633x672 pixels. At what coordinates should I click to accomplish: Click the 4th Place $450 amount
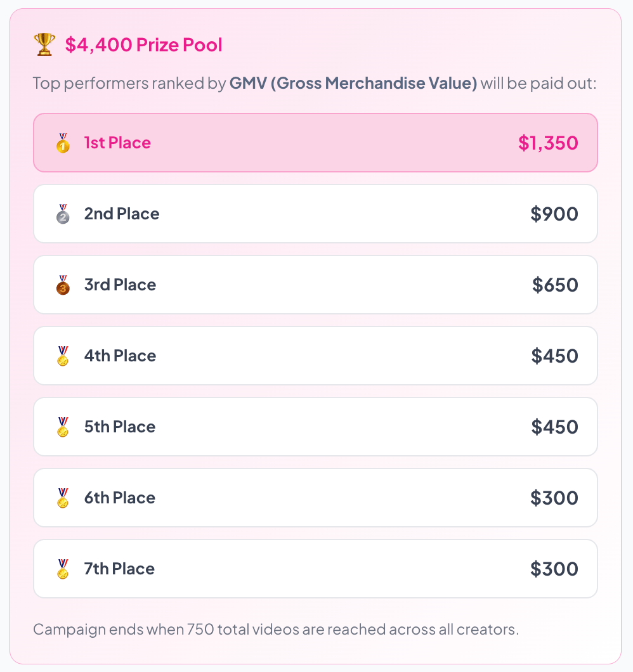point(554,356)
